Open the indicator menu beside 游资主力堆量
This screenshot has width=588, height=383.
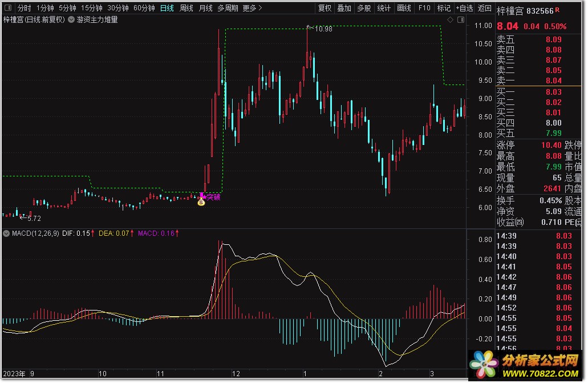coord(71,19)
